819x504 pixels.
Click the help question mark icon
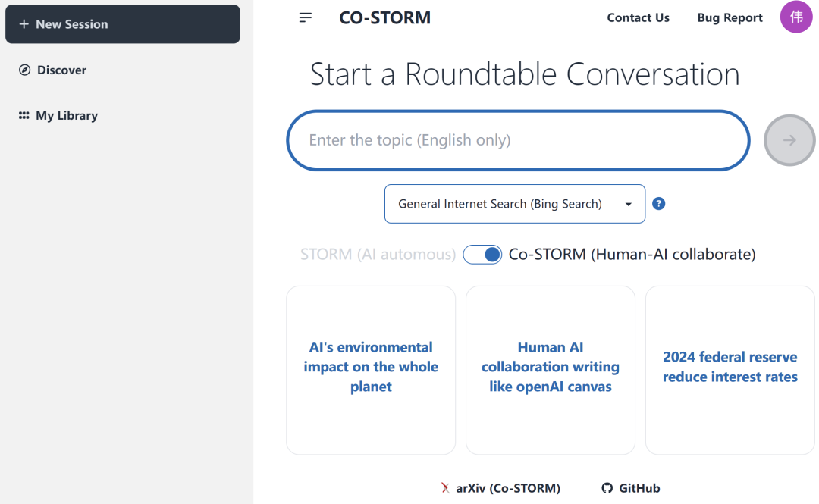pos(658,203)
